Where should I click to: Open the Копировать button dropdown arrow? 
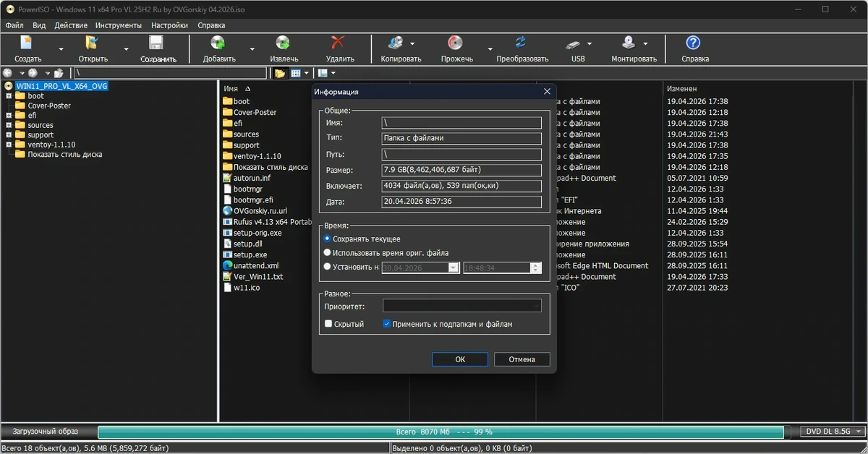412,43
